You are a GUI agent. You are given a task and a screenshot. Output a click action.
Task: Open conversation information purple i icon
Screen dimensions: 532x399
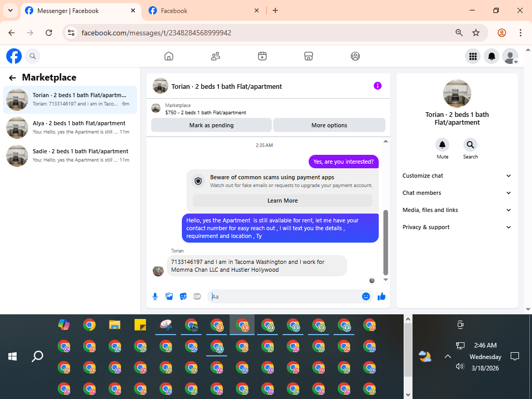[x=378, y=86]
